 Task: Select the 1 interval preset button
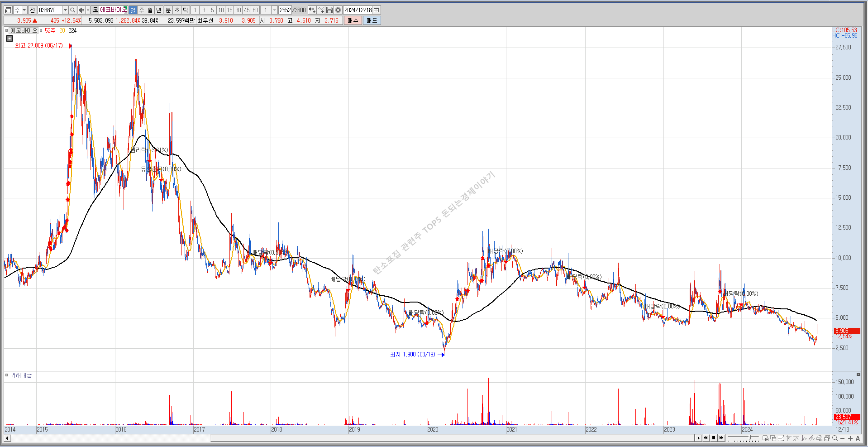click(195, 10)
